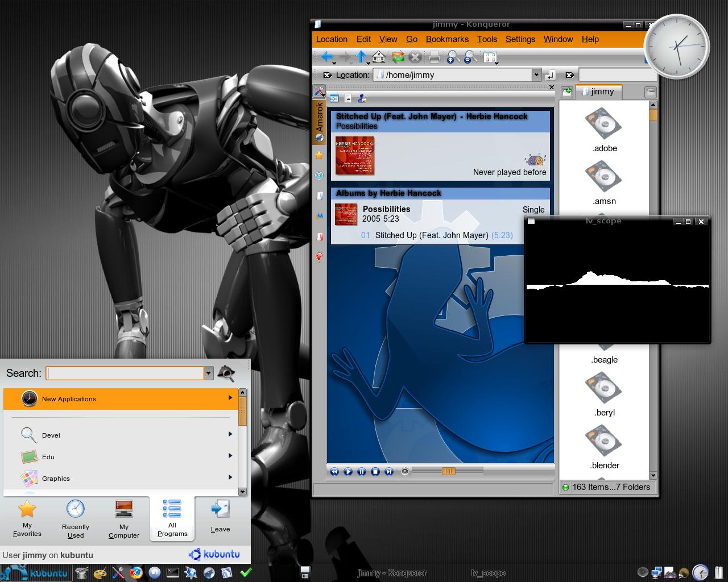Click the Amarok volume slider handle

(x=448, y=471)
